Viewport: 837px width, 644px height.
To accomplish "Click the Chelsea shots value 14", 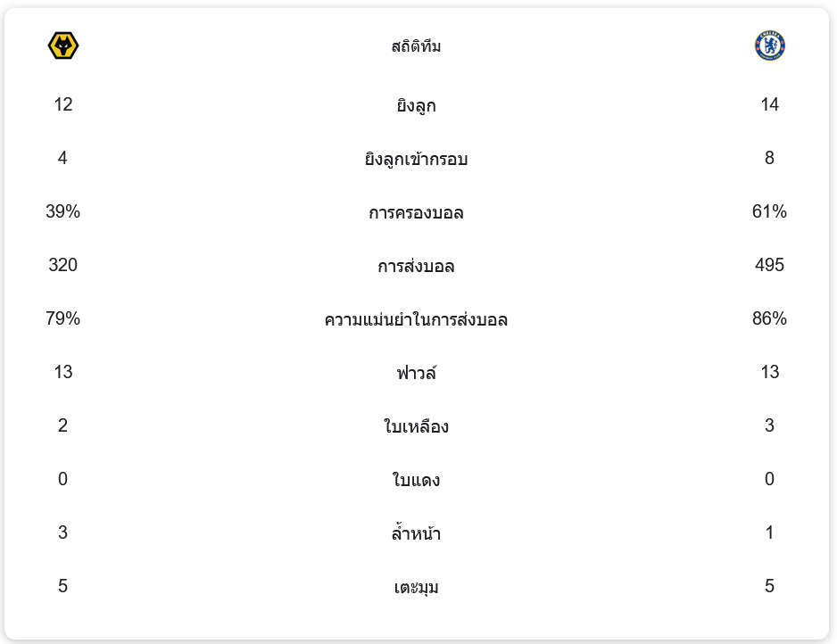I will click(769, 104).
